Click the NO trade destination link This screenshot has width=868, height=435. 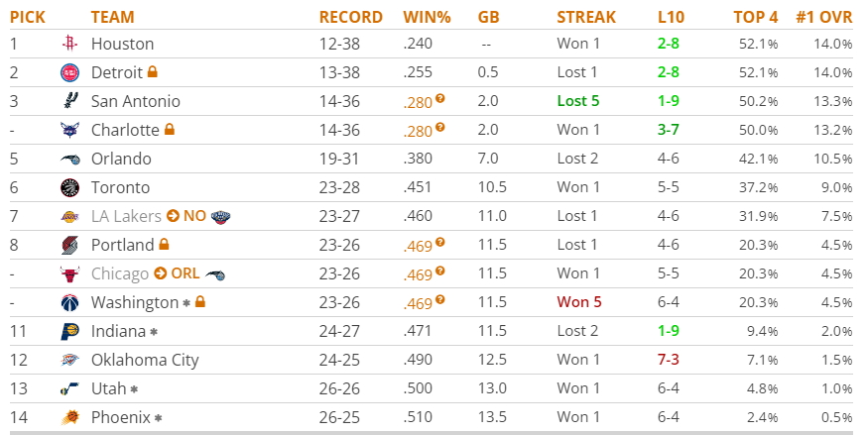click(x=194, y=216)
